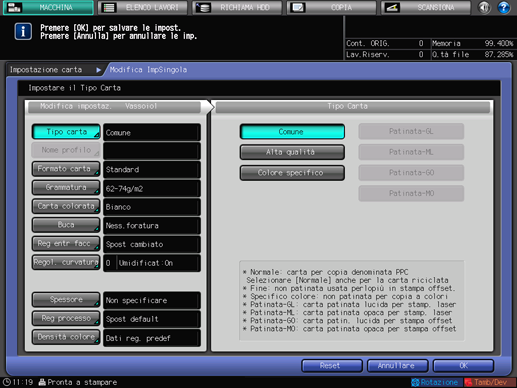The width and height of the screenshot is (517, 388).
Task: Click the speaker sound icon
Action: tap(484, 7)
